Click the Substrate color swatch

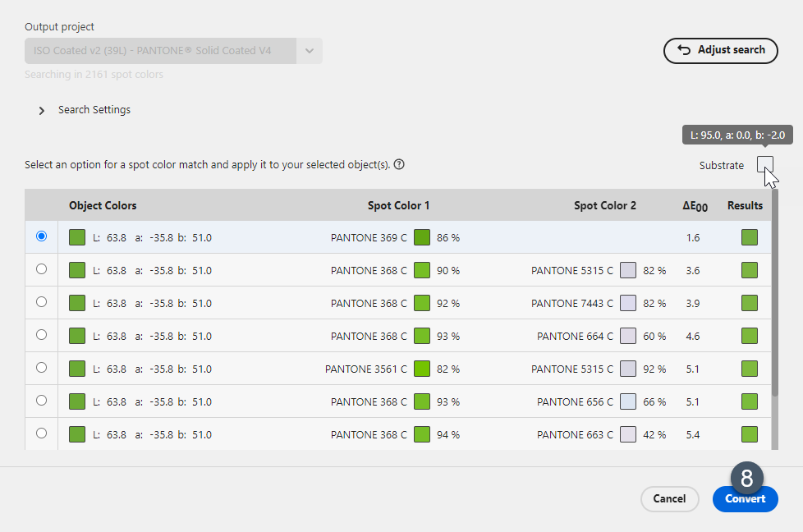tap(765, 165)
